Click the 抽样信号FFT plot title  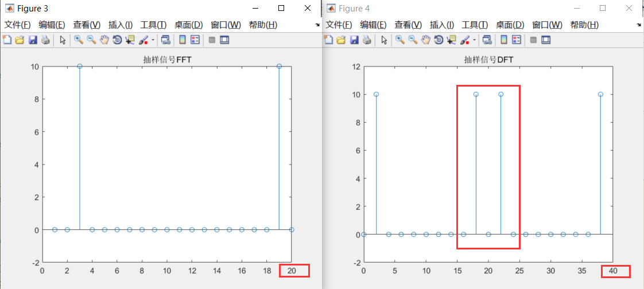(x=167, y=60)
